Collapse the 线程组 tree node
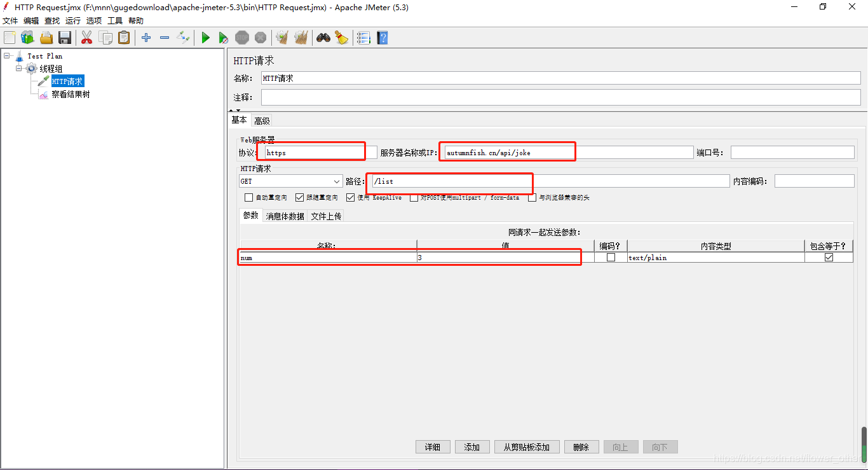This screenshot has height=470, width=868. 19,69
